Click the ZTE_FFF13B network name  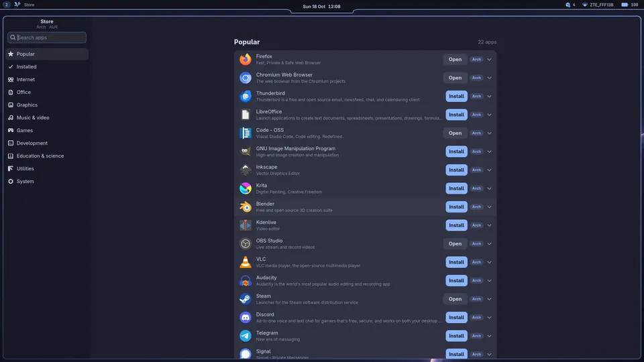tap(602, 5)
